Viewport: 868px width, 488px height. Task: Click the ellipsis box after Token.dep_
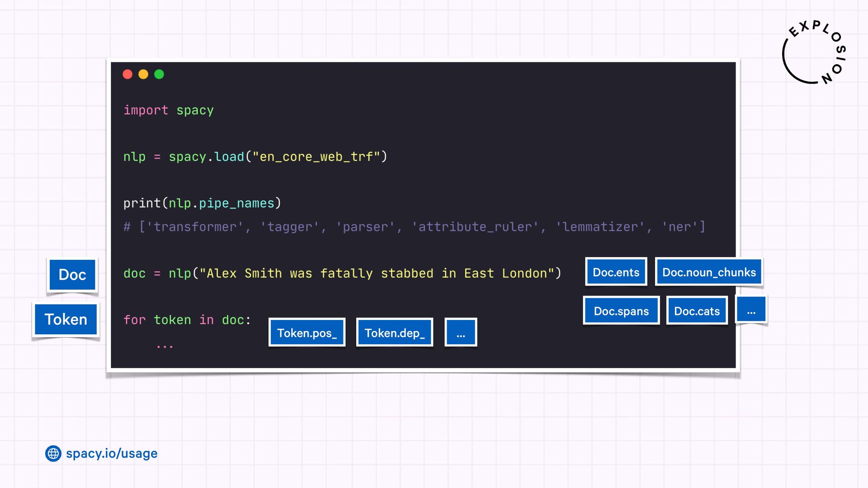(x=461, y=333)
